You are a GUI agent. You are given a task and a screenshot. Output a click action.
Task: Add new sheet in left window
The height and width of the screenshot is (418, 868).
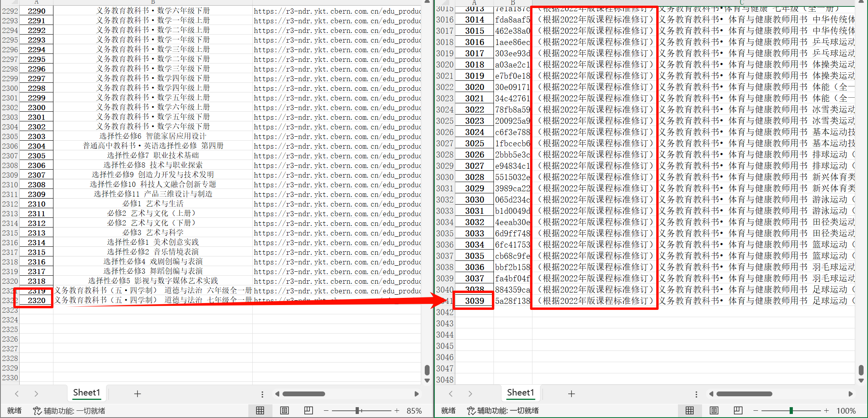[137, 394]
